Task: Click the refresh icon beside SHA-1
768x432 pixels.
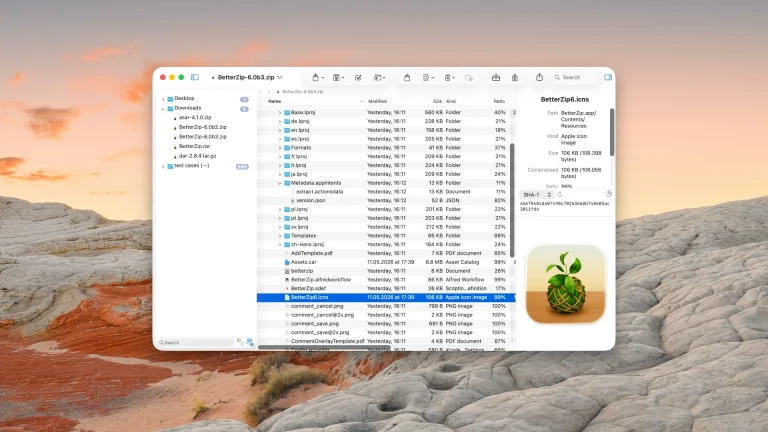Action: (x=560, y=194)
